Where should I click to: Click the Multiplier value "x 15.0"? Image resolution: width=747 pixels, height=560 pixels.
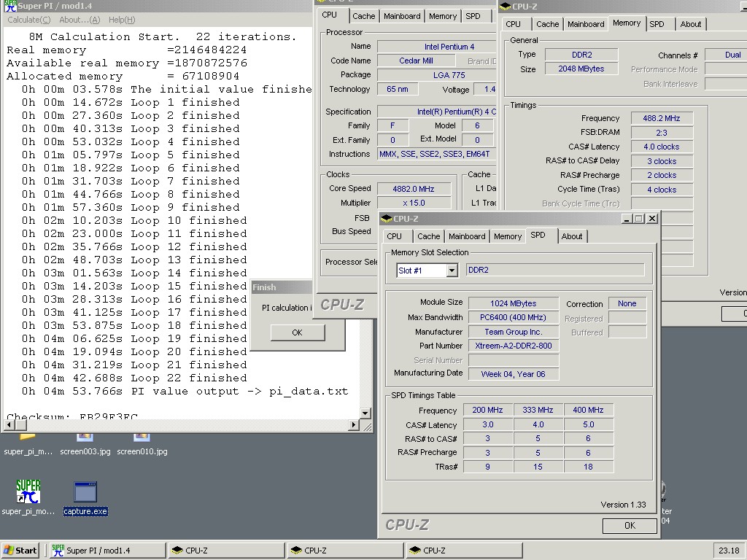(x=414, y=203)
